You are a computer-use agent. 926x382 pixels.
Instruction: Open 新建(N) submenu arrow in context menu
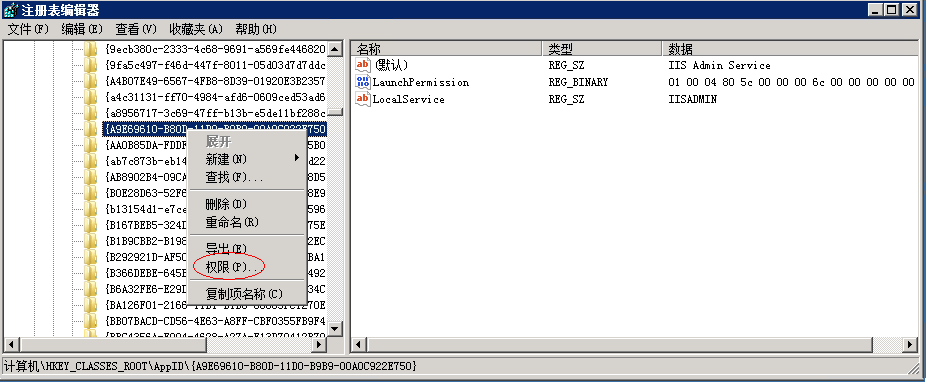(296, 158)
